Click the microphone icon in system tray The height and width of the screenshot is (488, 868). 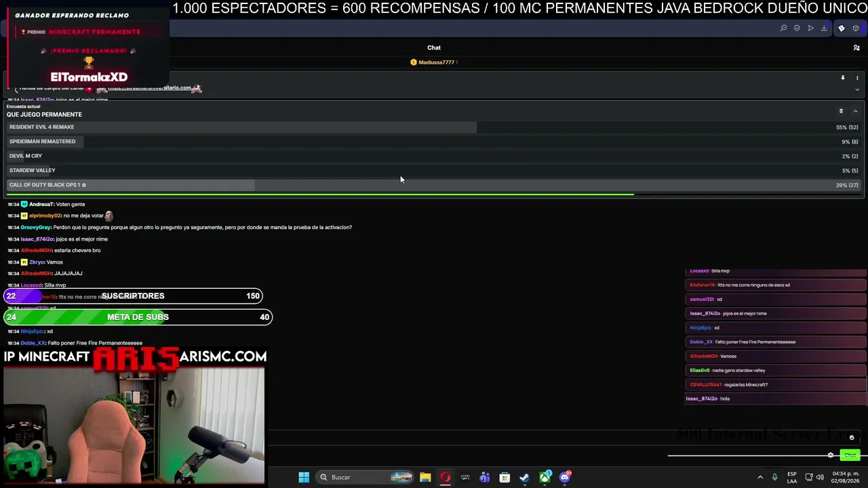pos(774,477)
